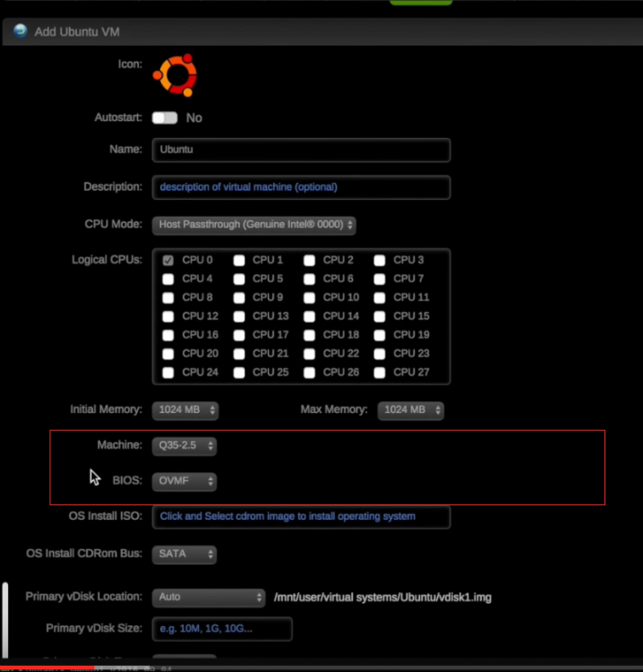Click the Ubuntu logo icon
Image resolution: width=643 pixels, height=672 pixels.
pos(176,75)
